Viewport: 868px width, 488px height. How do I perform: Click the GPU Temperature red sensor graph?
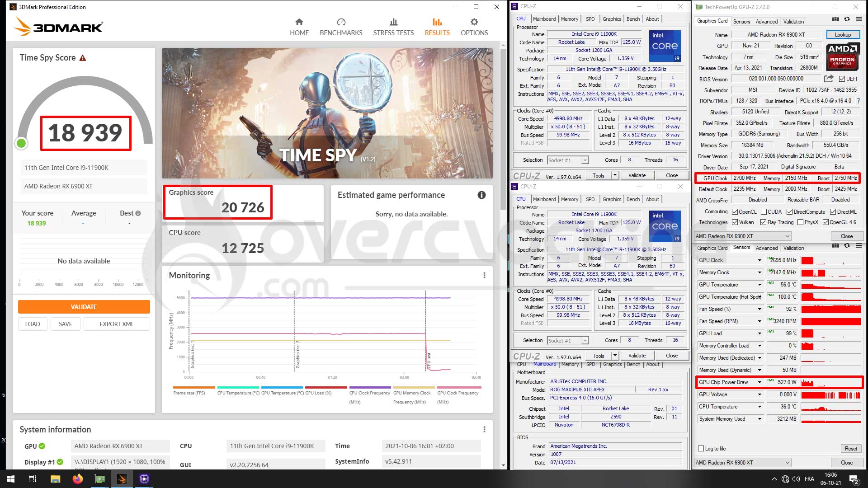click(830, 285)
